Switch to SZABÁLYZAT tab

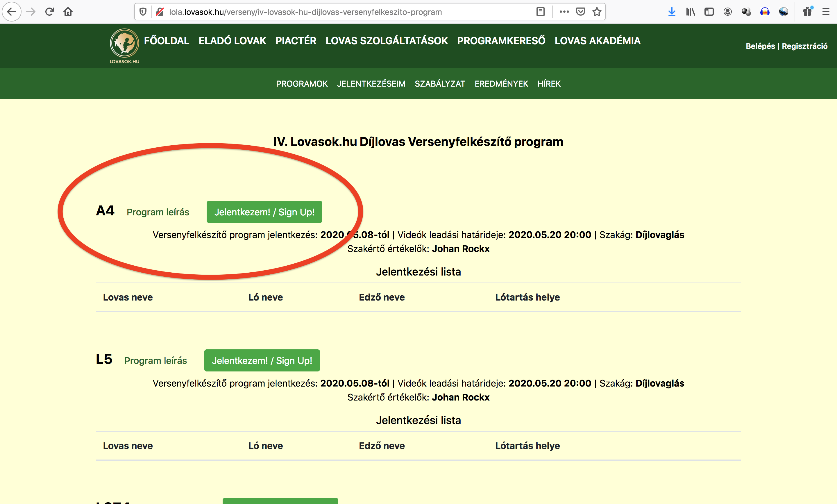click(440, 83)
